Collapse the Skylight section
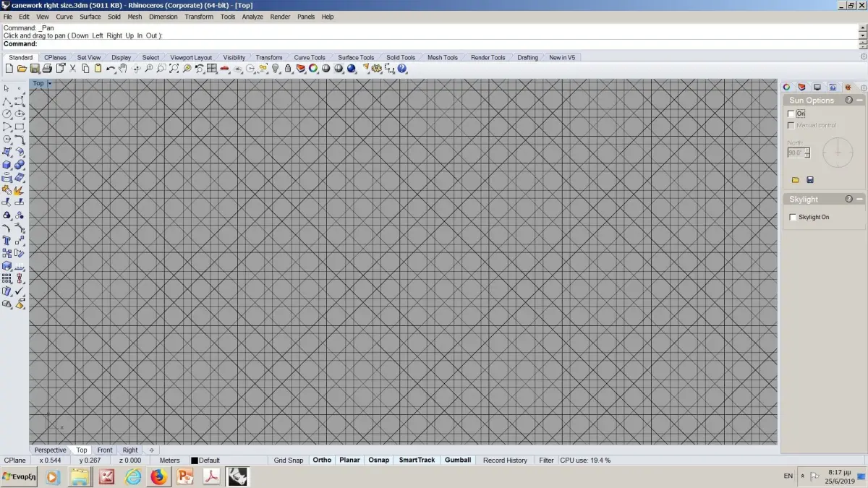 pyautogui.click(x=860, y=199)
